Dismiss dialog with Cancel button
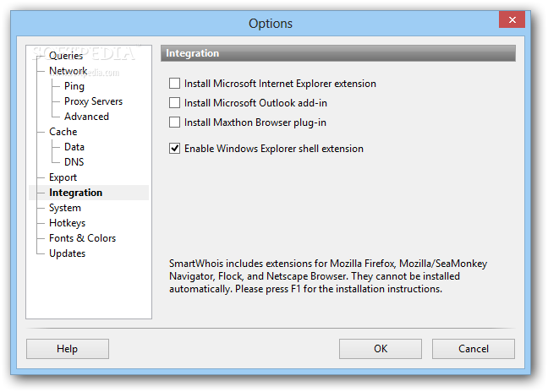Screen dimensions: 548x392 (x=474, y=349)
